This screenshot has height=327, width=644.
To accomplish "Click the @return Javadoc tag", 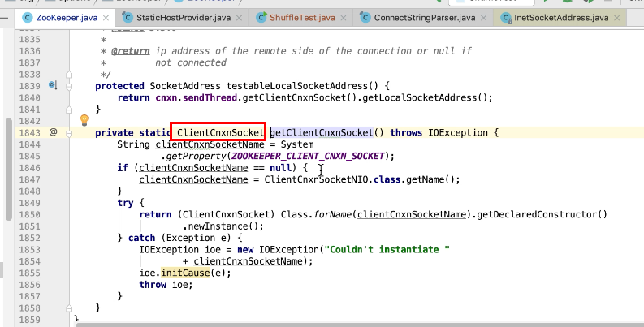I will click(x=131, y=51).
